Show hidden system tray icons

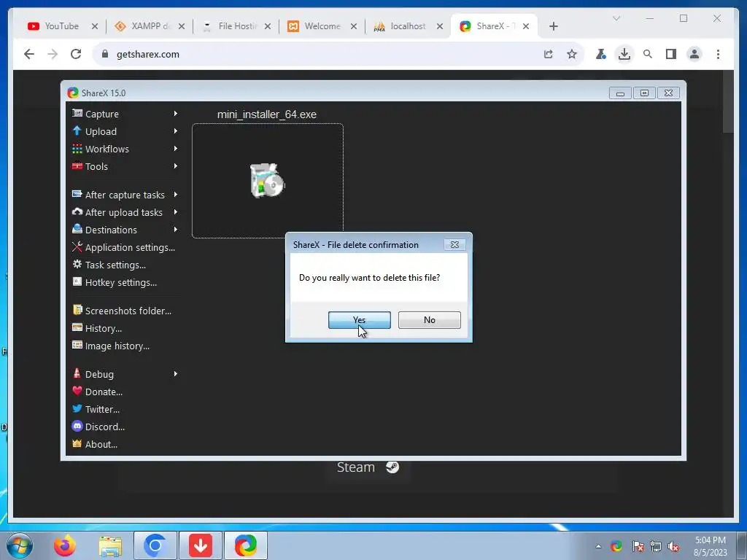[598, 547]
